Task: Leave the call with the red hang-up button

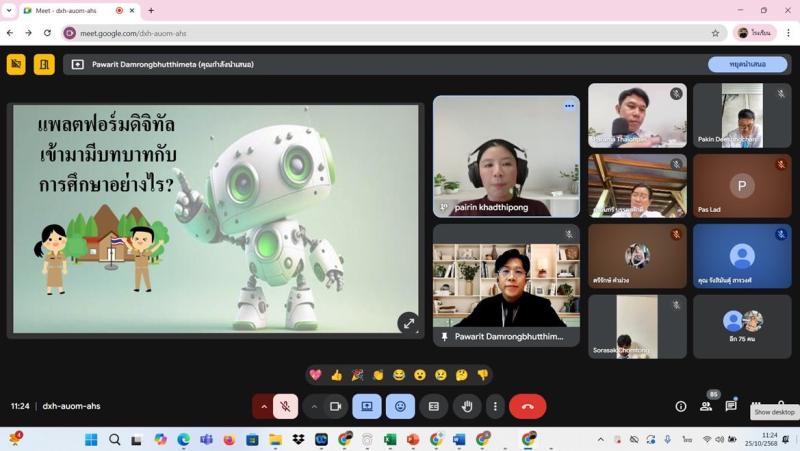Action: [x=528, y=406]
